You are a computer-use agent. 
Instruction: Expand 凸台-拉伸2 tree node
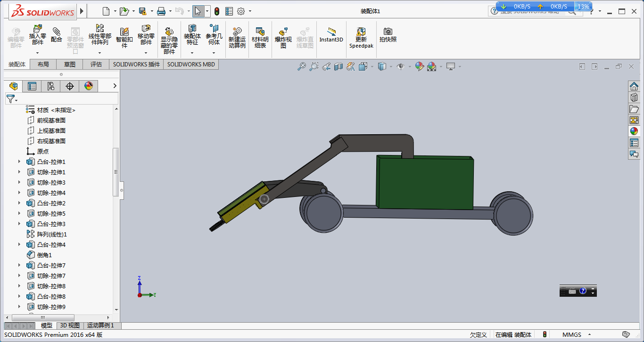(x=19, y=203)
